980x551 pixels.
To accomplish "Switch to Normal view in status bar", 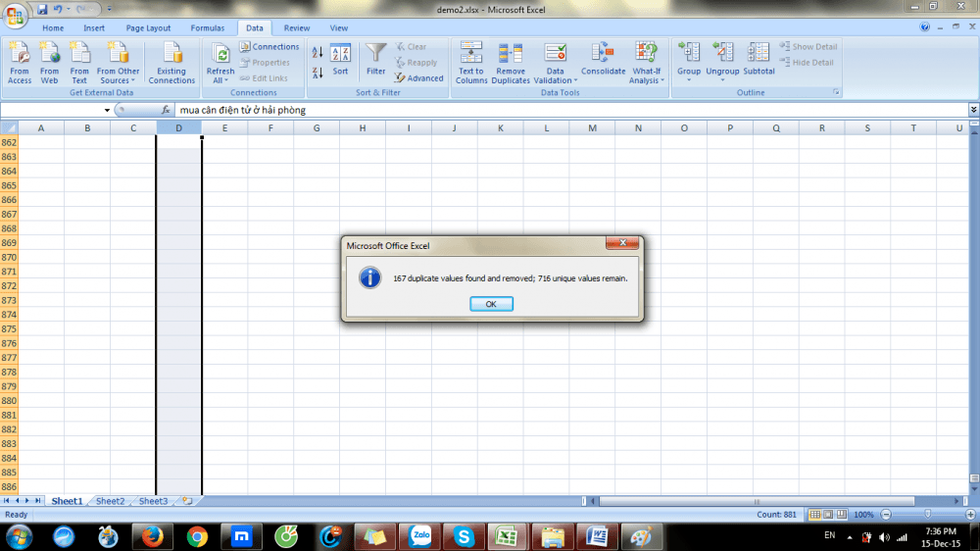I will click(814, 515).
